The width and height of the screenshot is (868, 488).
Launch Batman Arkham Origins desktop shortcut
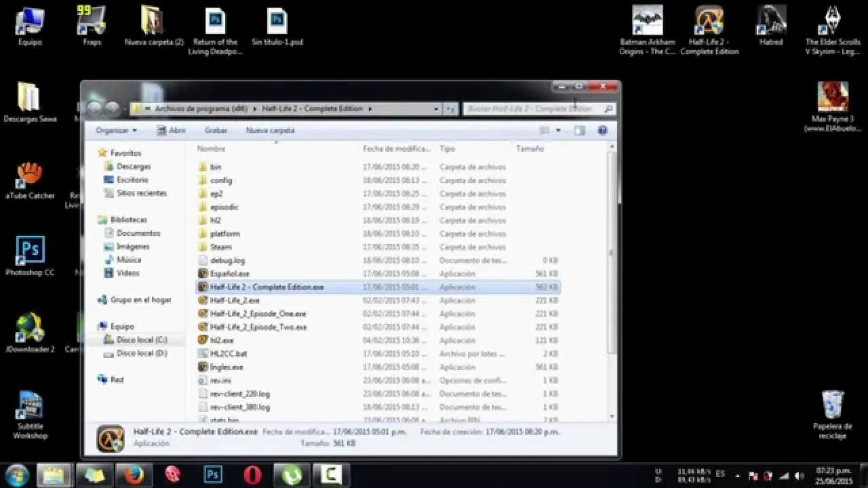click(648, 30)
